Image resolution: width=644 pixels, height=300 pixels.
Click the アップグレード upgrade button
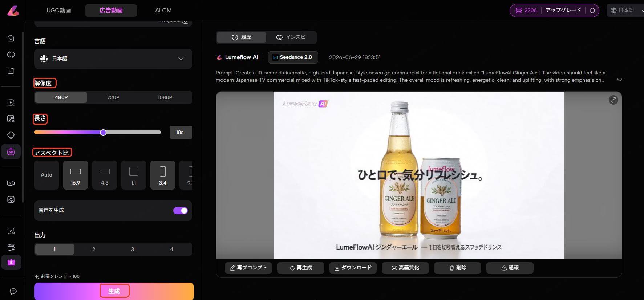click(563, 10)
